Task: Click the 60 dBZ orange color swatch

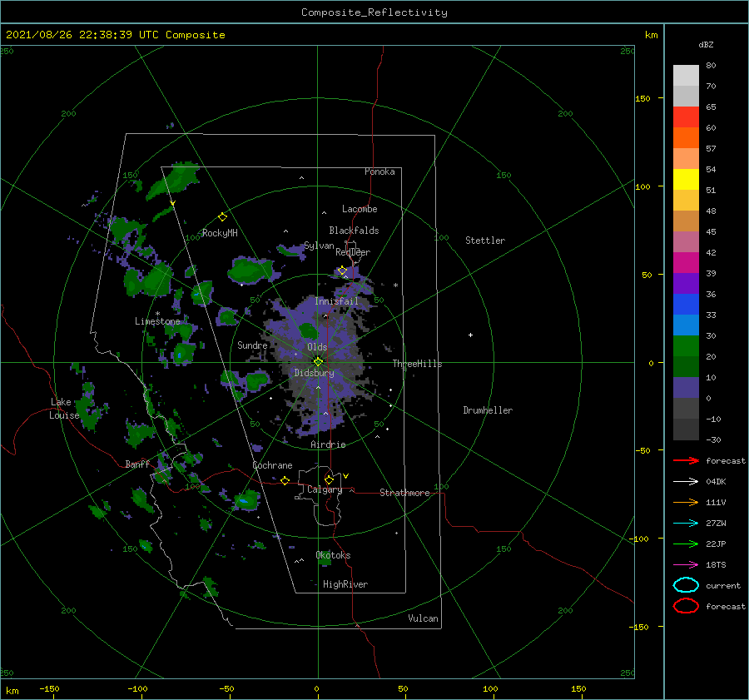Action: click(x=686, y=137)
